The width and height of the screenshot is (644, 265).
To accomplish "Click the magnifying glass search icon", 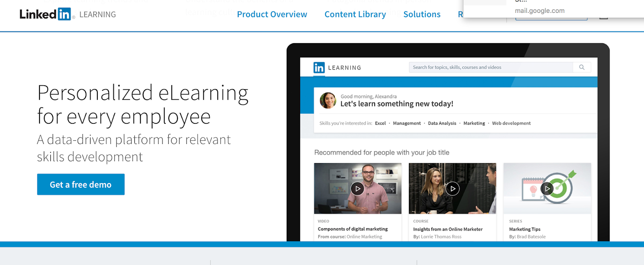I will pyautogui.click(x=582, y=67).
